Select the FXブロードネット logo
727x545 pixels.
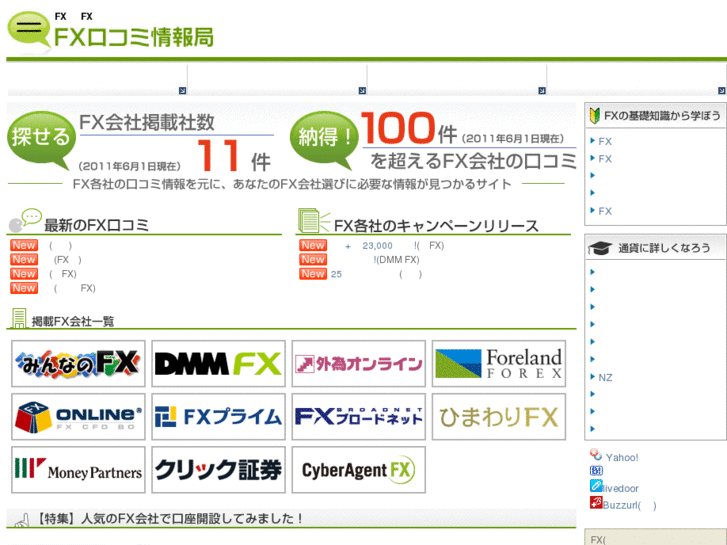point(358,417)
